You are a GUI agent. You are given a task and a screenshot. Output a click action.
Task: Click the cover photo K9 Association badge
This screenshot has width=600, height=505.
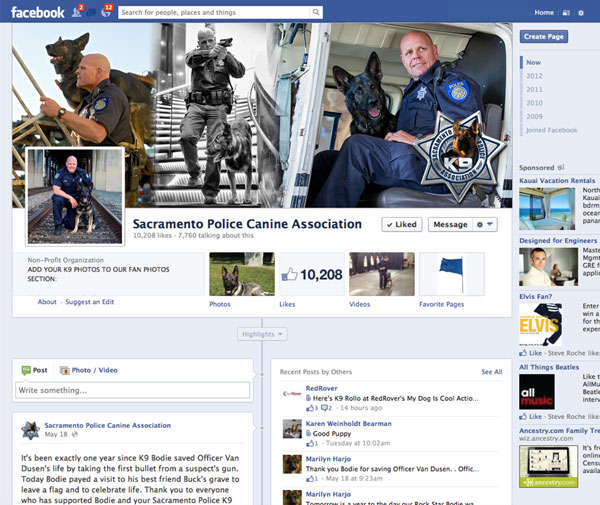pos(460,157)
